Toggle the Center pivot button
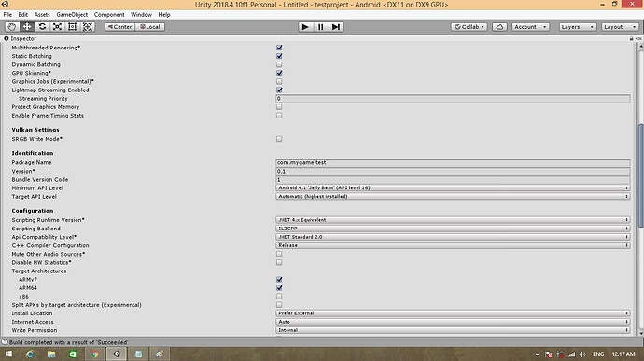 tap(119, 27)
